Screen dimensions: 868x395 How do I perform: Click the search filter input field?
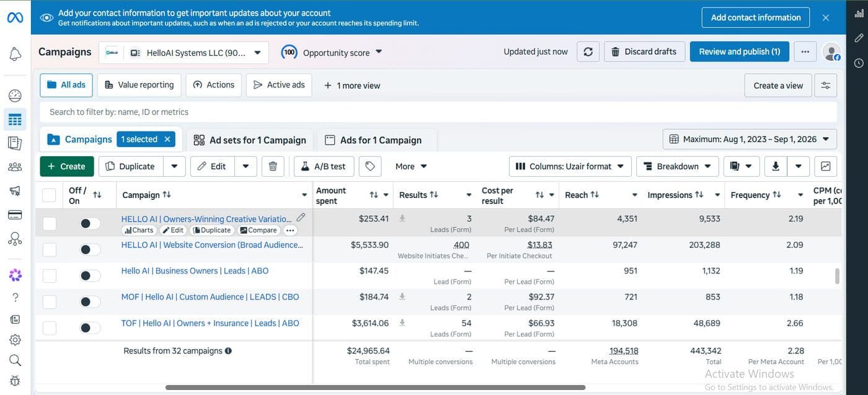pos(438,112)
